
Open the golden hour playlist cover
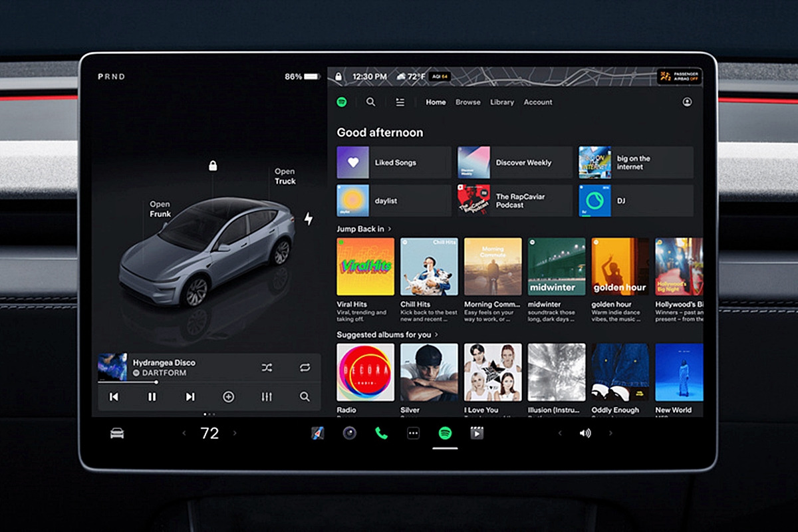coord(620,267)
